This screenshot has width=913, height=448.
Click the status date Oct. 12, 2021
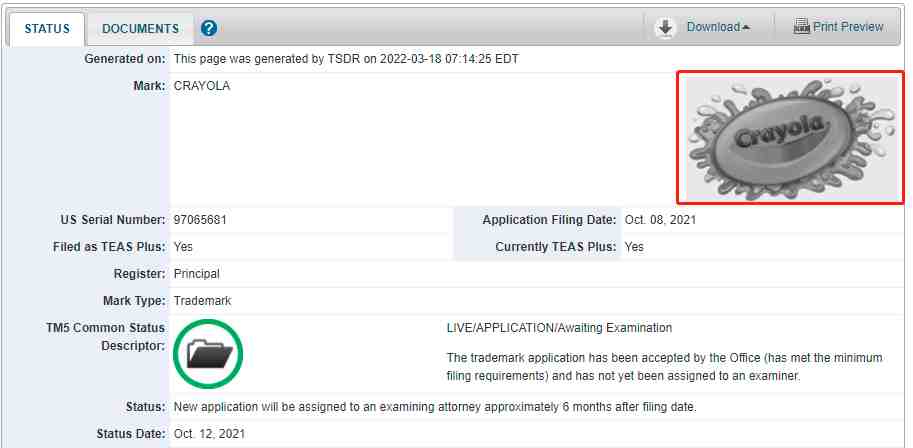[x=210, y=434]
